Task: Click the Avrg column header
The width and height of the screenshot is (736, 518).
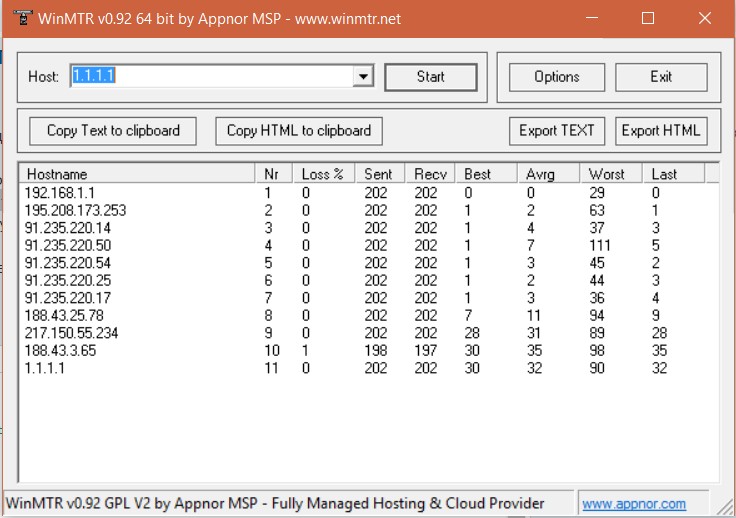Action: tap(547, 174)
